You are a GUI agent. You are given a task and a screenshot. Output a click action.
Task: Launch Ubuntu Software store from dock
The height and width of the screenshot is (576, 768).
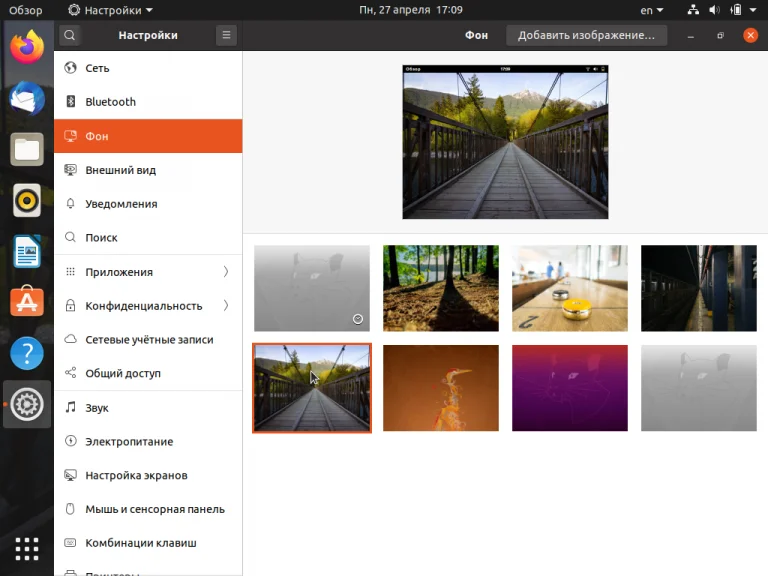[27, 302]
